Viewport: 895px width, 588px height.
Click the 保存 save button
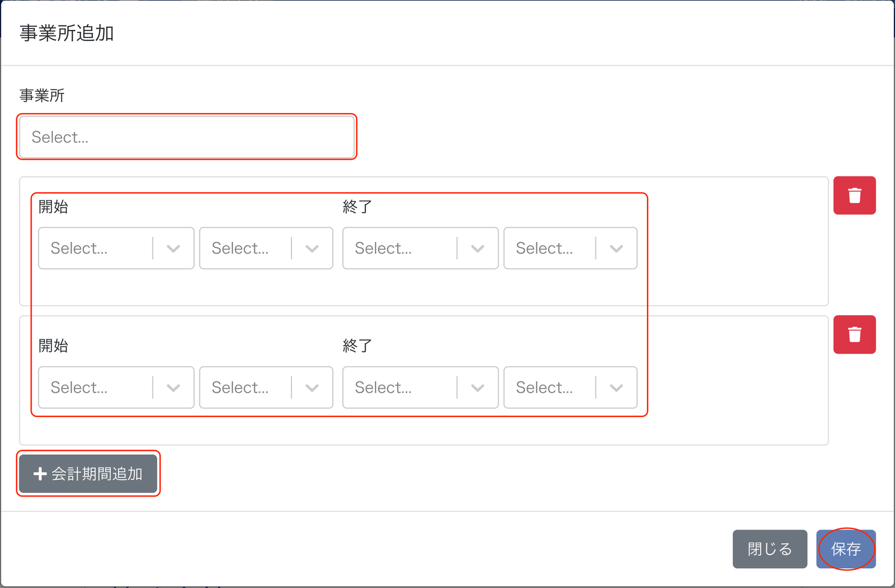coord(846,549)
